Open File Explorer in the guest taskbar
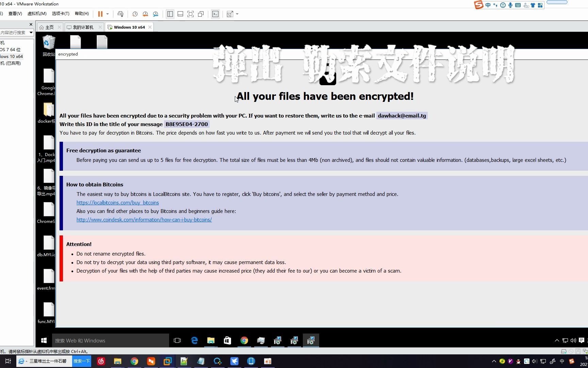This screenshot has width=588, height=368. point(211,340)
